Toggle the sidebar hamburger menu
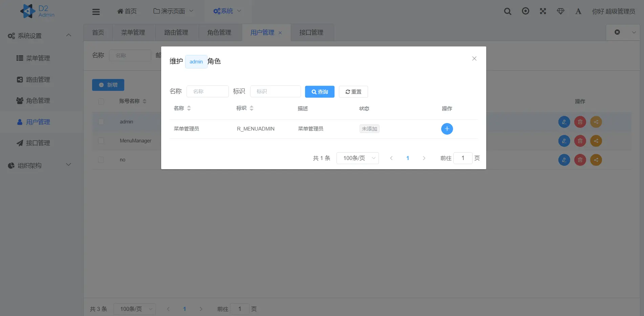 point(96,12)
